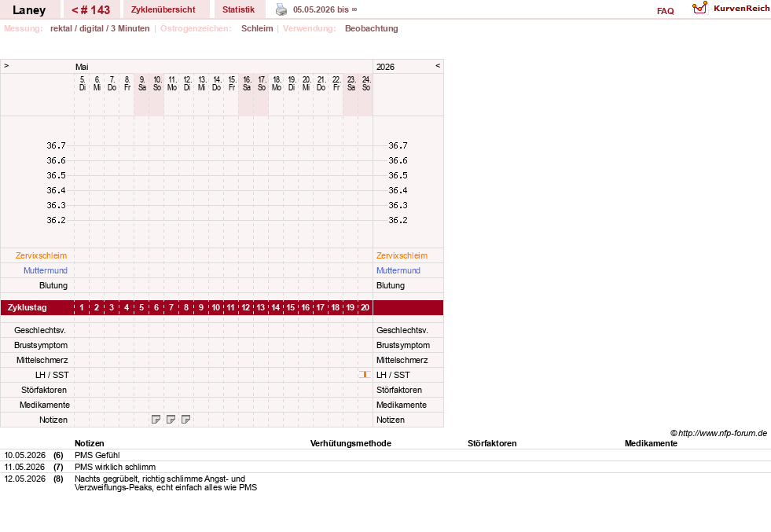
Task: Click the left Medikamente row label
Action: pyautogui.click(x=45, y=405)
